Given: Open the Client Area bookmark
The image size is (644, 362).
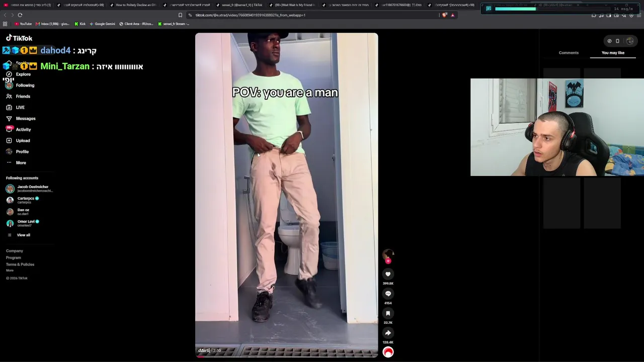Looking at the screenshot, I should click(x=136, y=24).
